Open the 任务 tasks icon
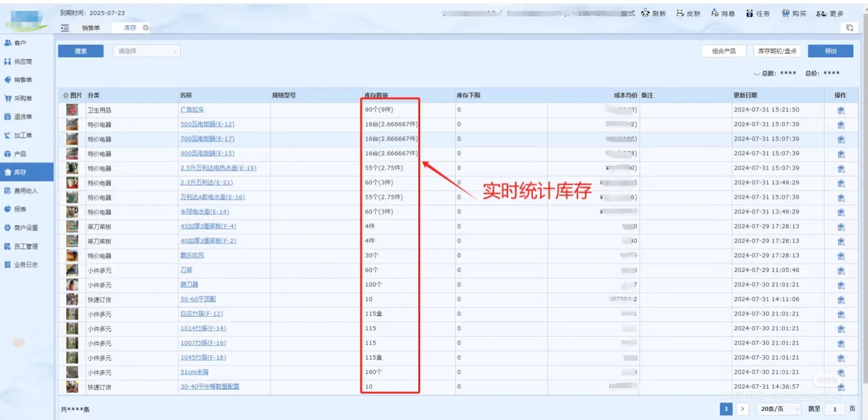The width and height of the screenshot is (868, 420). pyautogui.click(x=750, y=13)
